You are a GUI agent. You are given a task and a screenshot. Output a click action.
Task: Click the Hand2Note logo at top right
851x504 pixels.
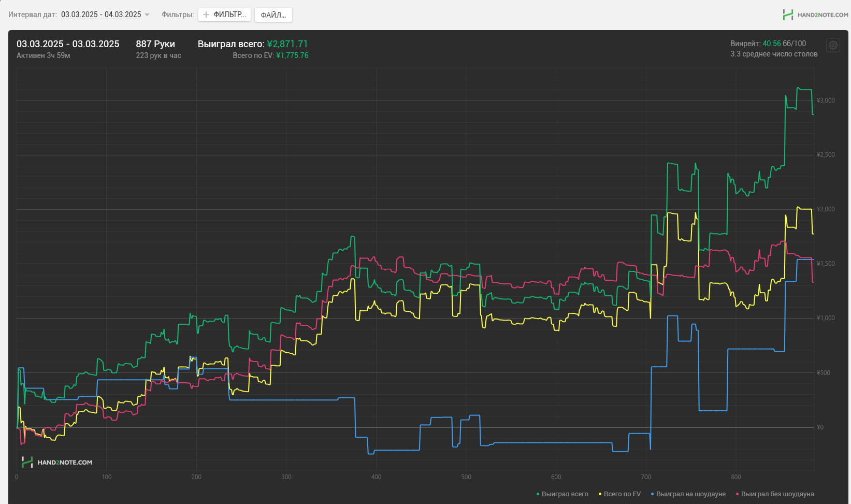pos(815,15)
